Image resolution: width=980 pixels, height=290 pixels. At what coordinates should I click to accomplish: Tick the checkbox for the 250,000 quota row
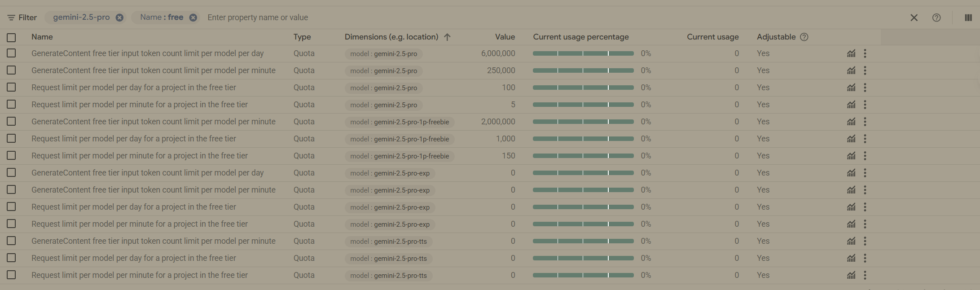pyautogui.click(x=11, y=70)
